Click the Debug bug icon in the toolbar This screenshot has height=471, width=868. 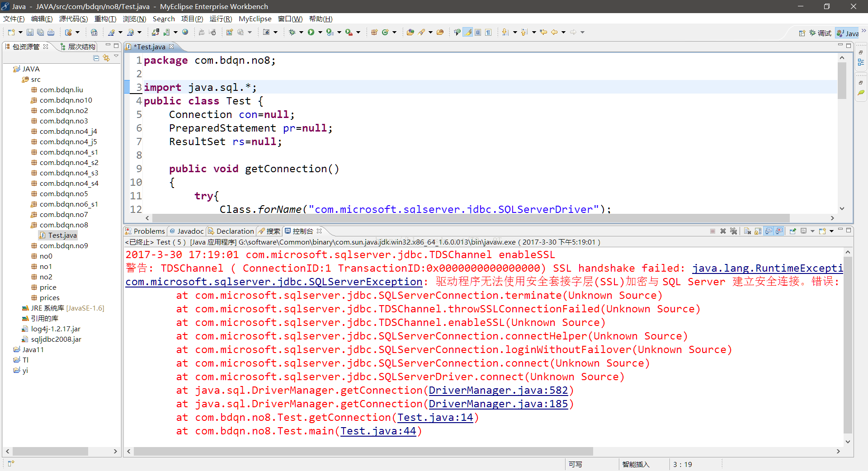(x=292, y=32)
